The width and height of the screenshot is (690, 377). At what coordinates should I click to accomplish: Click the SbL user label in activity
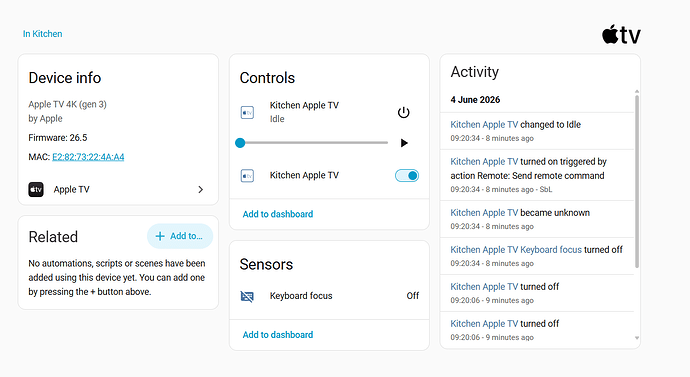[546, 190]
